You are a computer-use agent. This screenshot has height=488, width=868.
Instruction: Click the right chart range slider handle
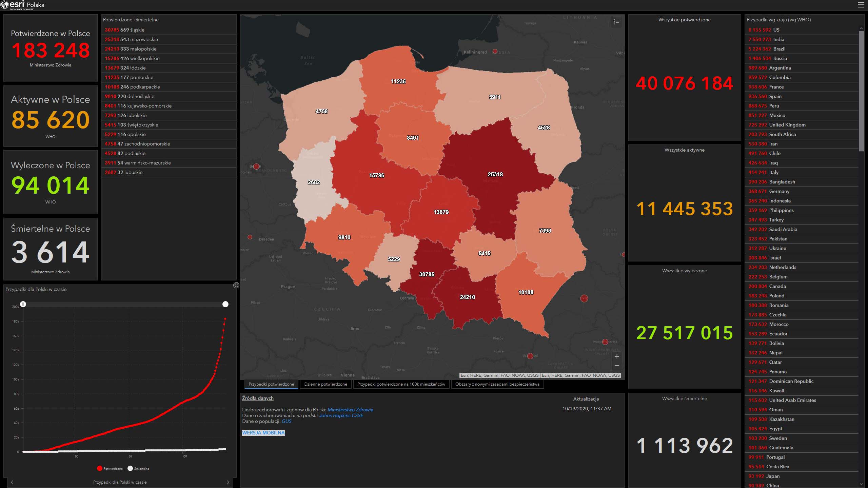(x=225, y=304)
